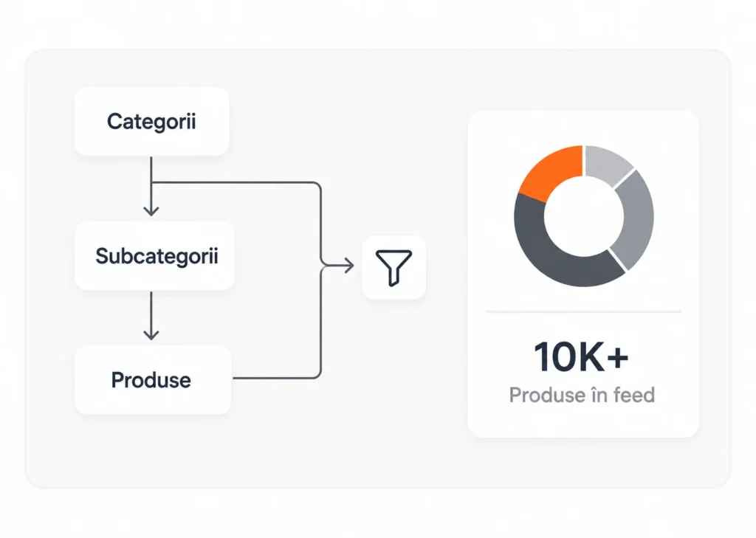Click the arrow pointing to the funnel

[338, 265]
